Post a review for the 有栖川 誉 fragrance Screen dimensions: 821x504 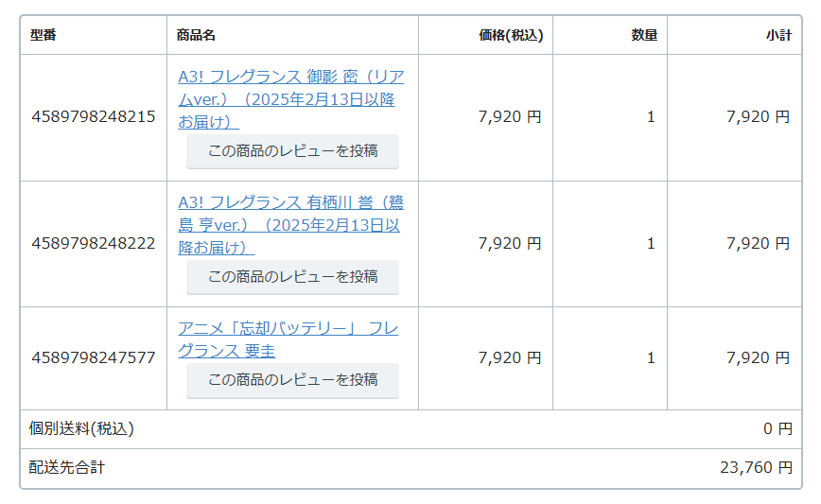coord(292,277)
